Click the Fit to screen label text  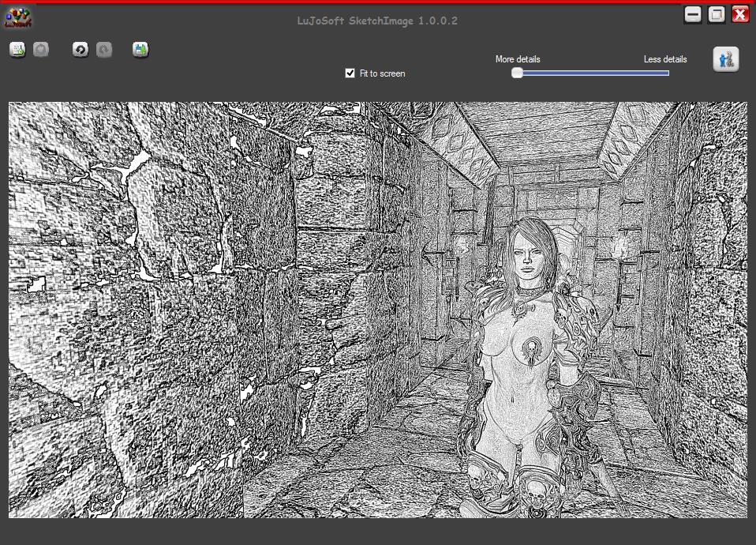[x=382, y=73]
